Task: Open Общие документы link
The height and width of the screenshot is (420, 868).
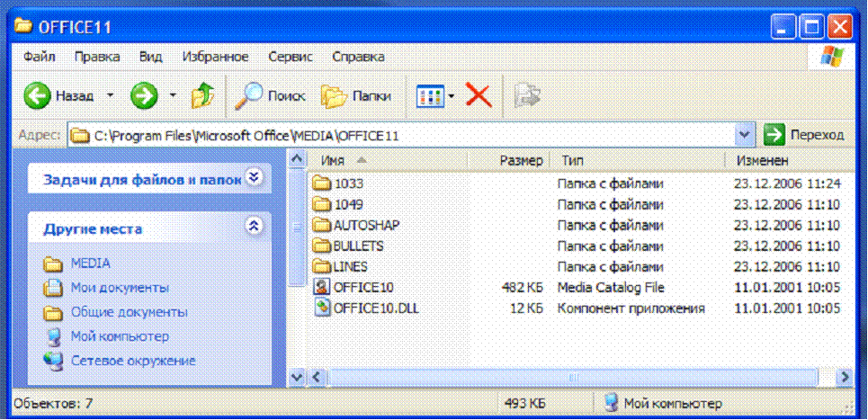Action: coord(129,312)
